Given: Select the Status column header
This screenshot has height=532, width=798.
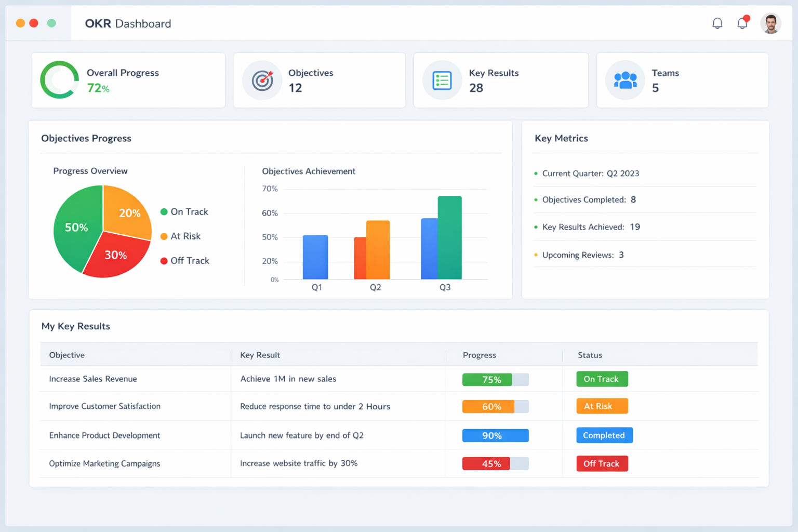Looking at the screenshot, I should (590, 355).
